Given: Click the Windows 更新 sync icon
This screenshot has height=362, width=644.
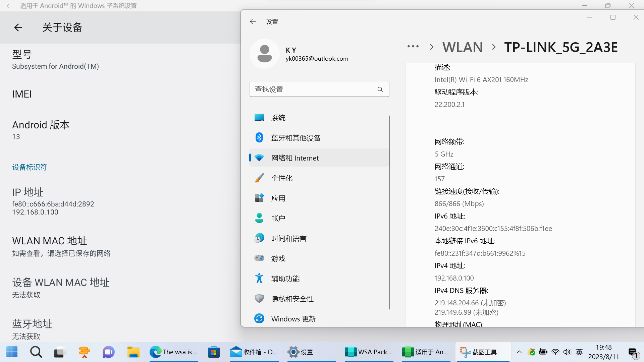Looking at the screenshot, I should 259,318.
